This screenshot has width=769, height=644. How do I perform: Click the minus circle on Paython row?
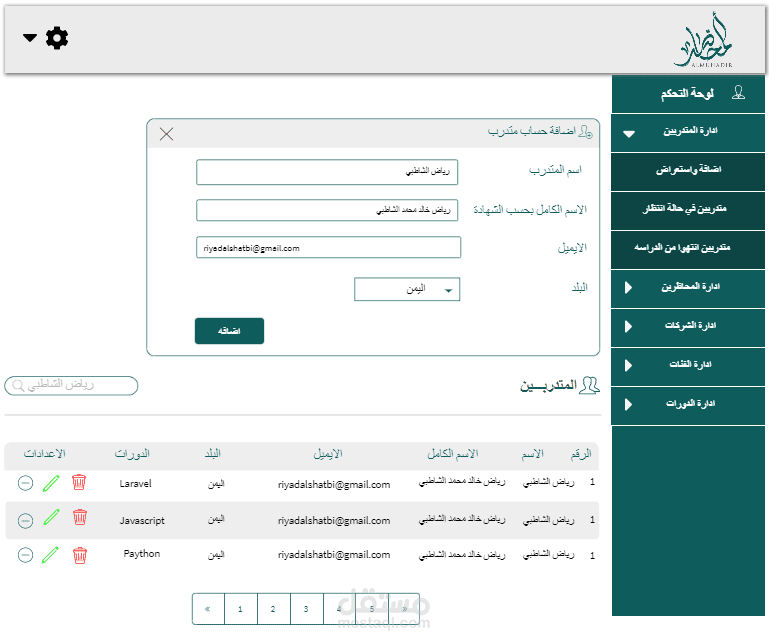point(26,555)
